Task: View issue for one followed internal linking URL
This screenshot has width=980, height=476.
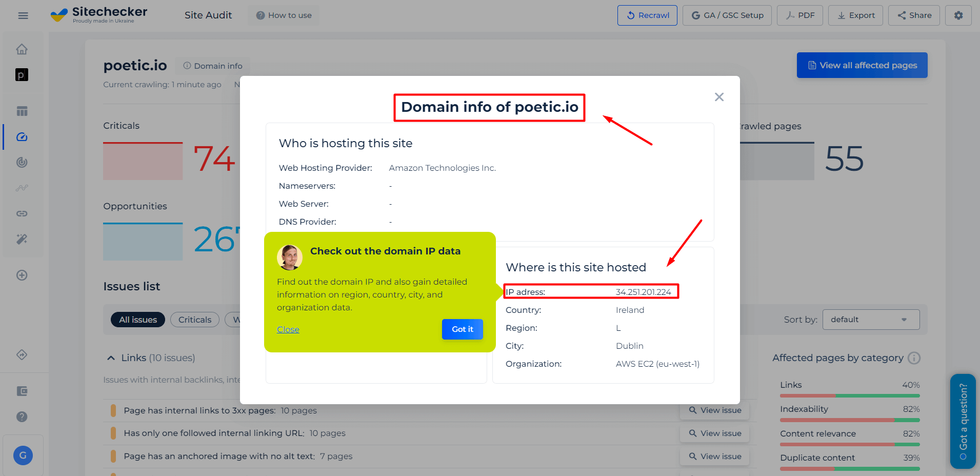Action: click(x=714, y=433)
